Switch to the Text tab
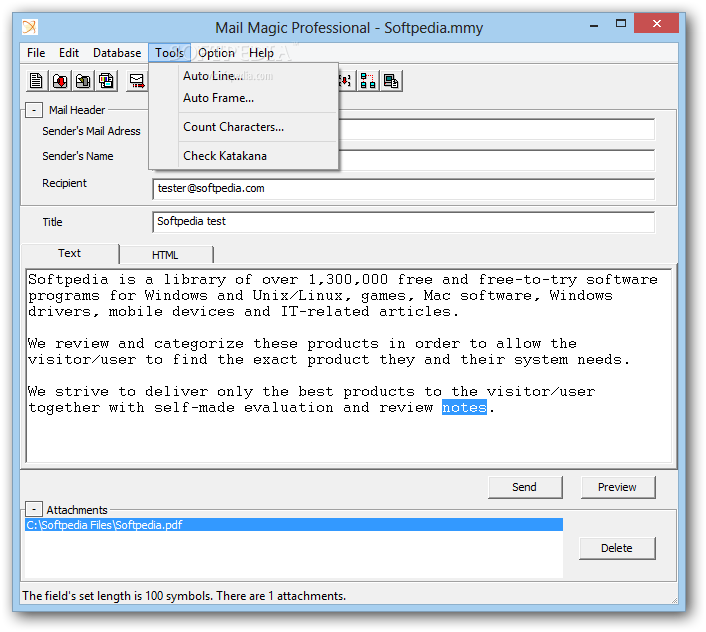The image size is (706, 632). coord(70,253)
